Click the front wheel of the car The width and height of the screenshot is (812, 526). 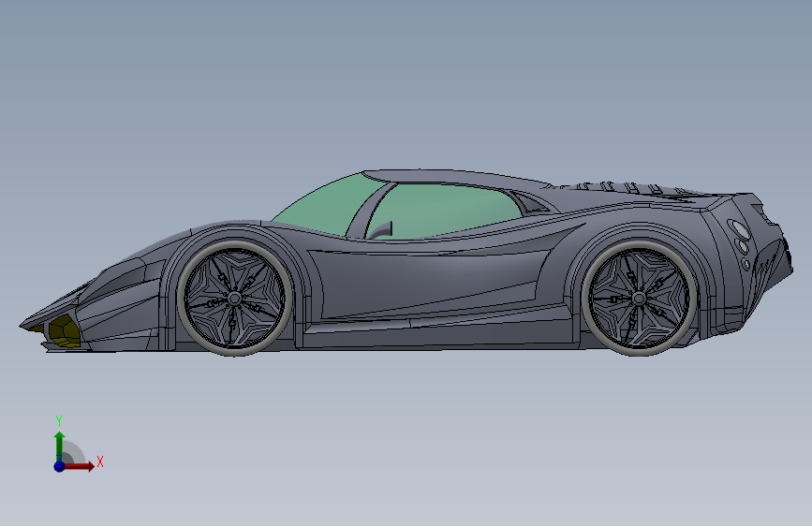[234, 299]
